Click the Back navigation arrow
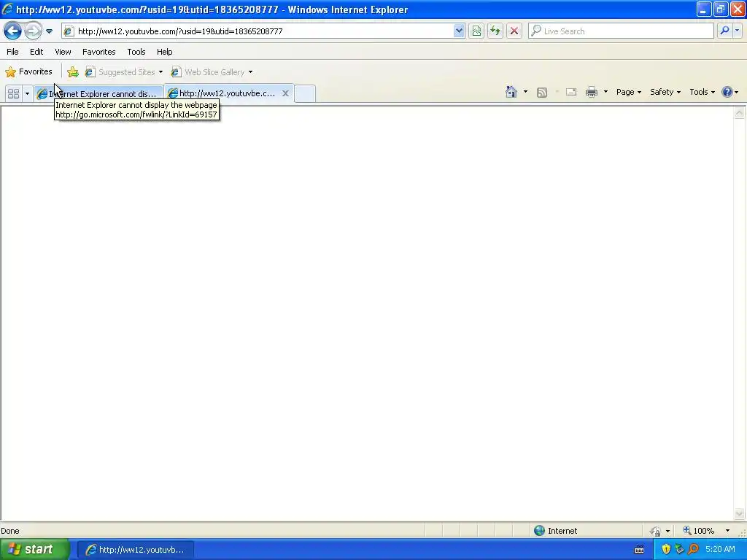Viewport: 747px width, 560px height. [x=12, y=31]
